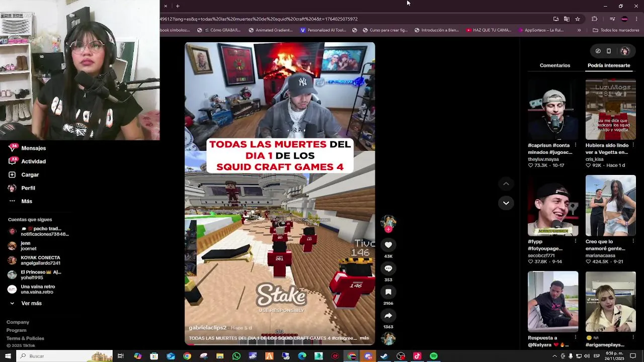Go to previous video with up arrow
Screen dimensions: 644x362
[x=506, y=184]
